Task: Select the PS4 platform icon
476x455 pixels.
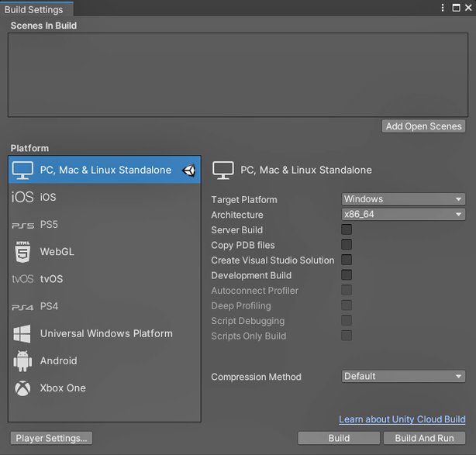Action: click(x=22, y=307)
